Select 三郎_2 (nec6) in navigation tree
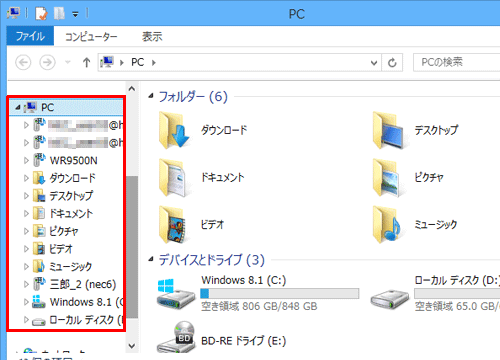 (x=83, y=284)
